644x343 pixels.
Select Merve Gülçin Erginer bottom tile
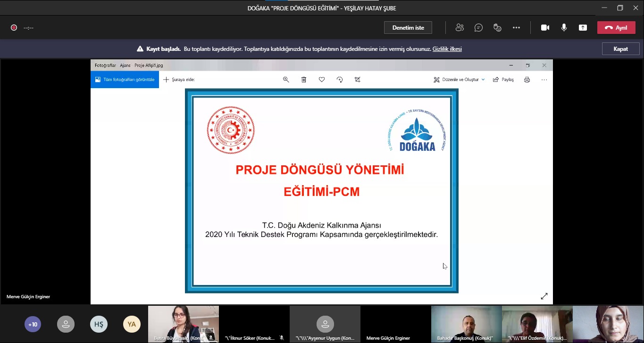click(396, 324)
